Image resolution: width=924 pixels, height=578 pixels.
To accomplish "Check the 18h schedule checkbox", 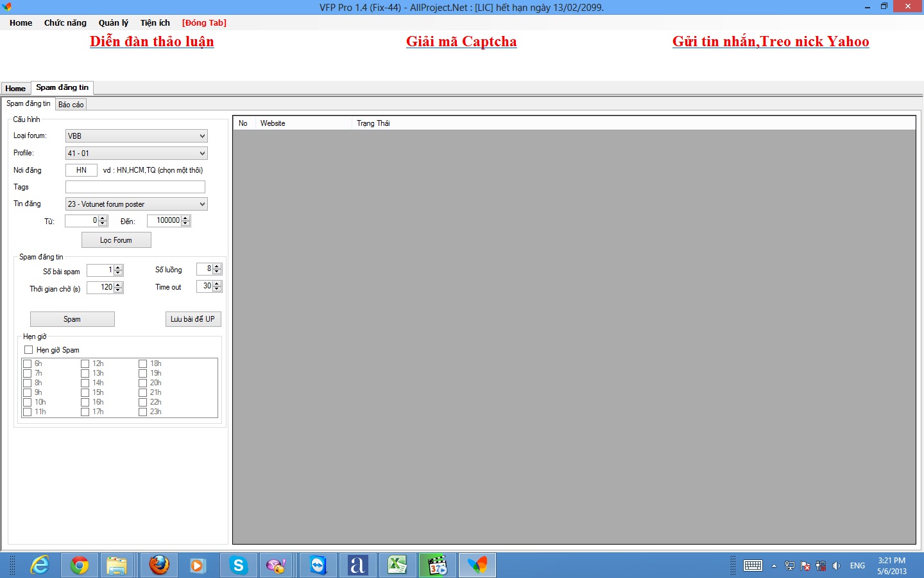I will pyautogui.click(x=142, y=363).
